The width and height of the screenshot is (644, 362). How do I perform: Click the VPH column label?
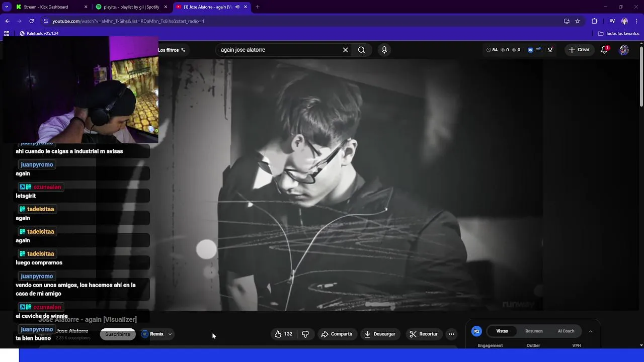point(577,345)
